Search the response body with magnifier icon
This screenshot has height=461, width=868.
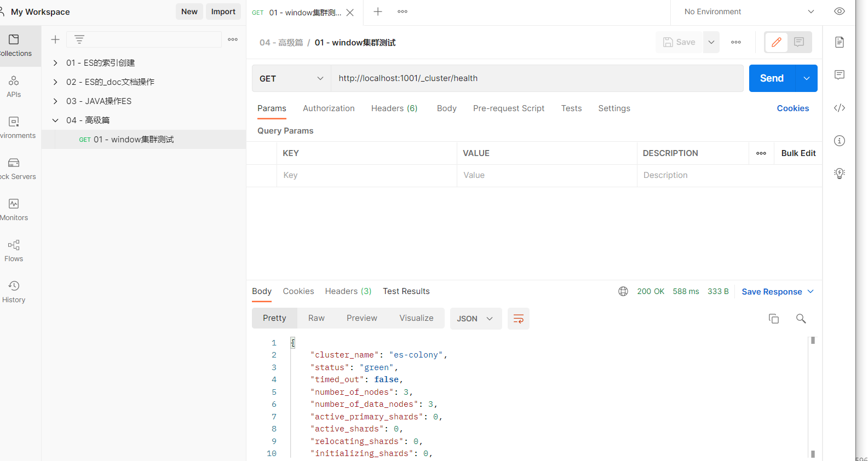click(x=801, y=319)
